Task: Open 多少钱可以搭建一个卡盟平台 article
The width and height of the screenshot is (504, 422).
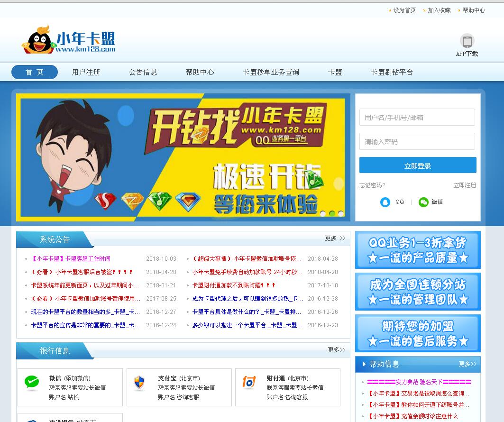Action: click(x=247, y=325)
